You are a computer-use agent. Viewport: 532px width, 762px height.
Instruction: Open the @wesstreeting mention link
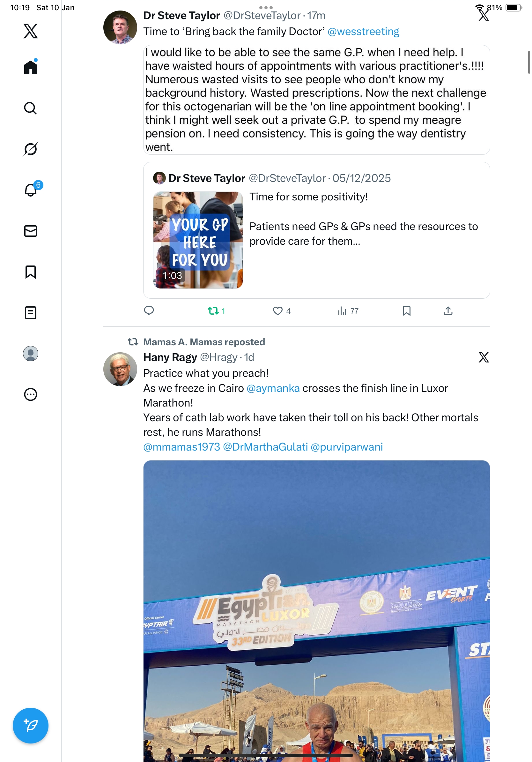pos(363,32)
